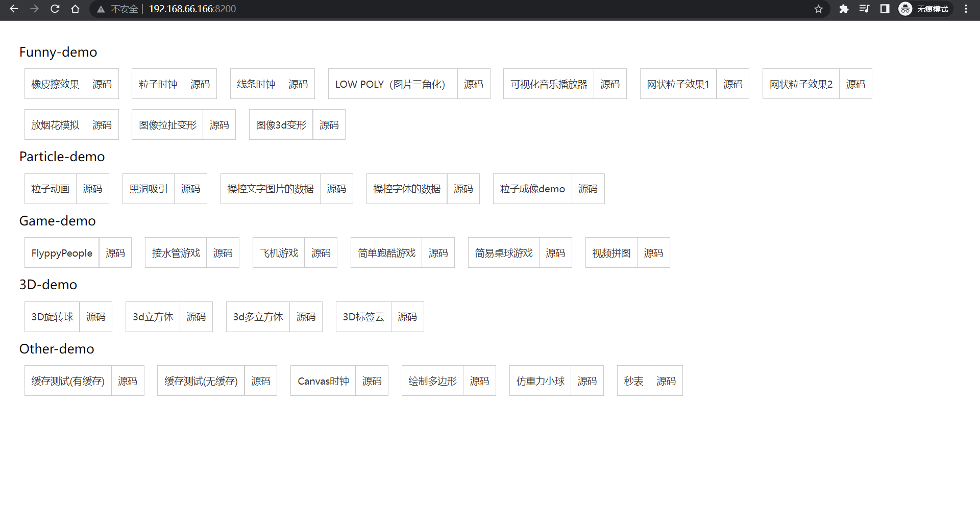Open the 3D标签云 demo
The height and width of the screenshot is (507, 980).
tap(363, 317)
